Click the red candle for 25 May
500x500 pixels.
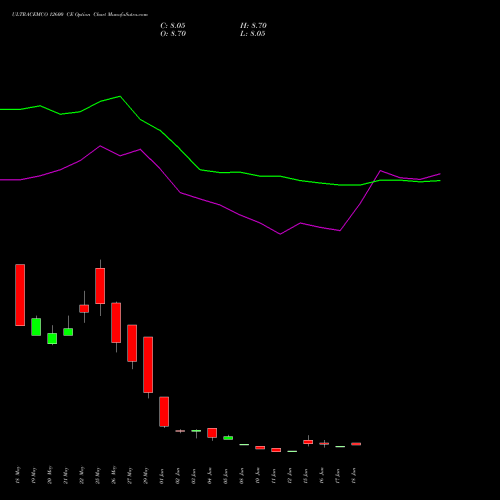pyautogui.click(x=100, y=286)
